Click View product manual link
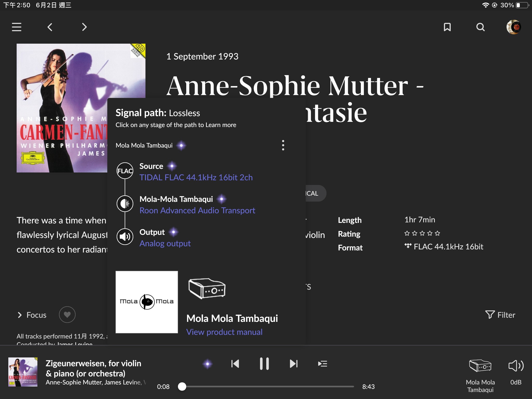The width and height of the screenshot is (532, 399). pyautogui.click(x=224, y=332)
